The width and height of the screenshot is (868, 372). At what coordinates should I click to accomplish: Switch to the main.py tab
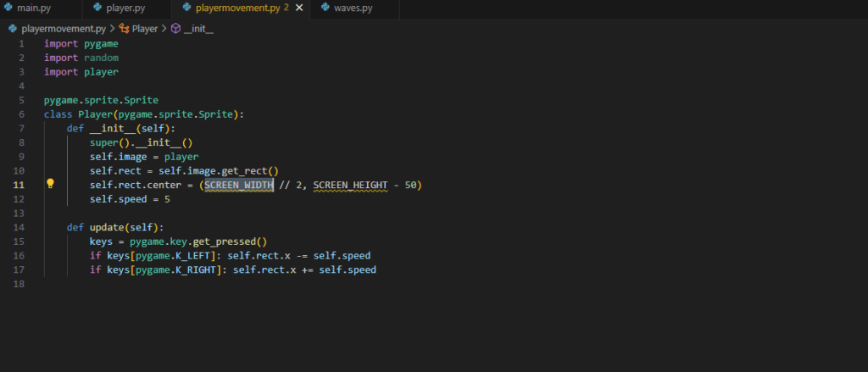[x=34, y=8]
